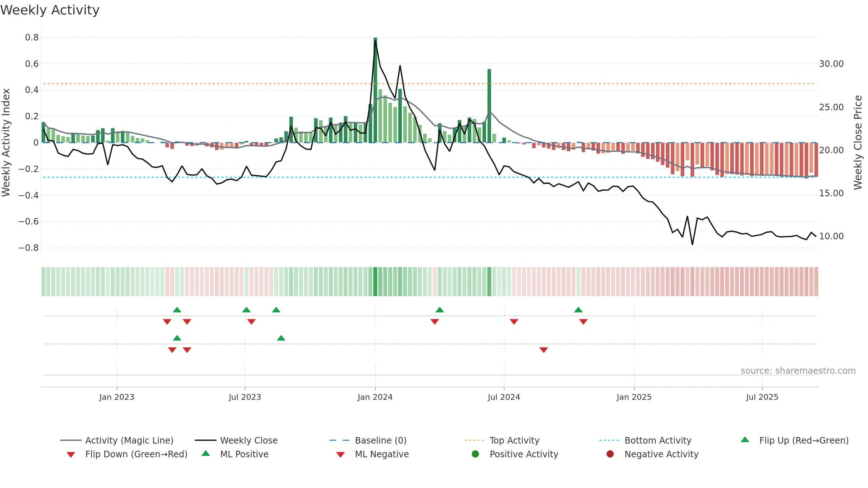Click the source: sharemaestro.com text
868x488 pixels.
click(x=798, y=371)
